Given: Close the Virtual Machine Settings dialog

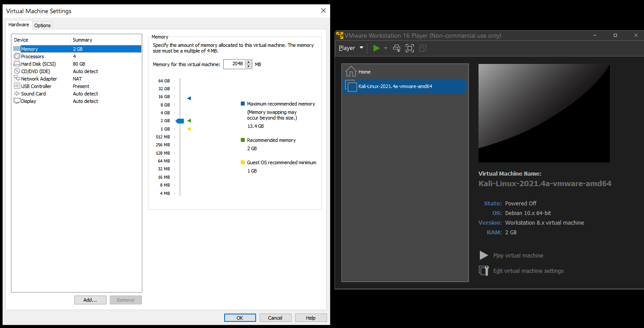Looking at the screenshot, I should coord(324,11).
